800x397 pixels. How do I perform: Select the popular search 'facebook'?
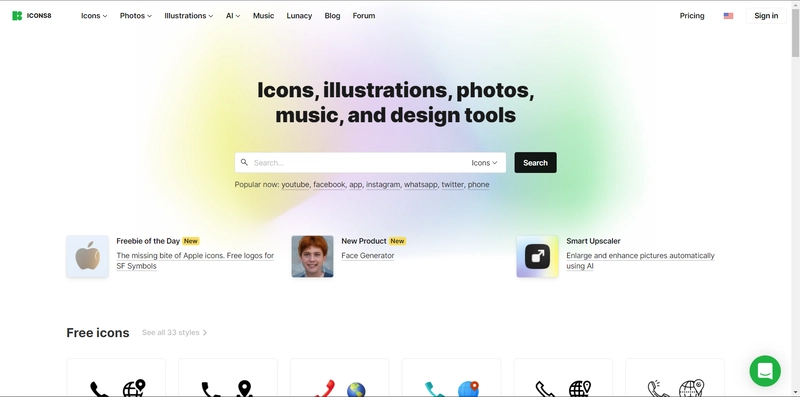pos(329,185)
